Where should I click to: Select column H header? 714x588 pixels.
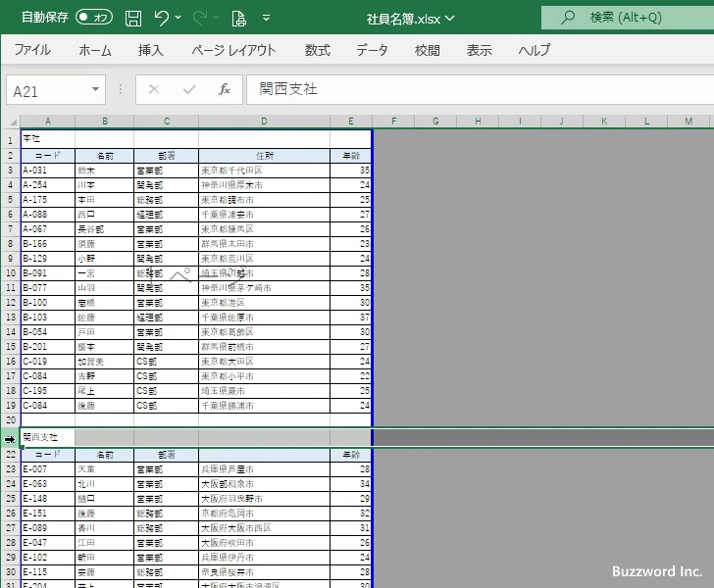pyautogui.click(x=478, y=122)
